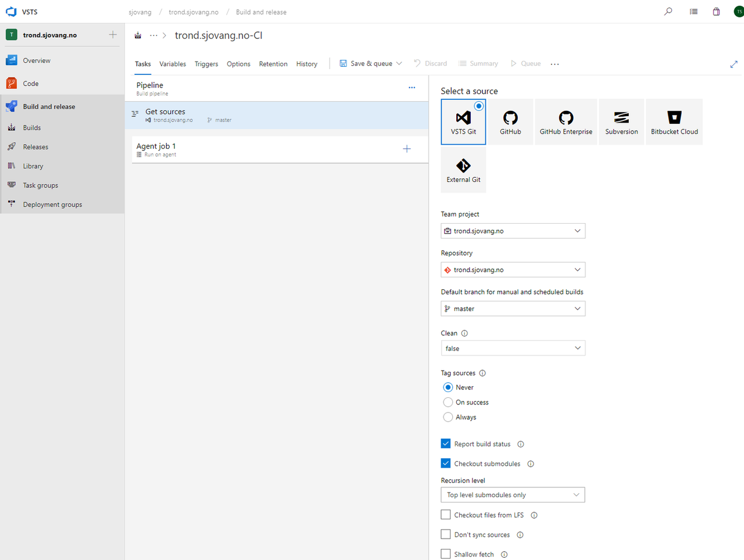The image size is (744, 560).
Task: Select GitHub Enterprise source
Action: [566, 121]
